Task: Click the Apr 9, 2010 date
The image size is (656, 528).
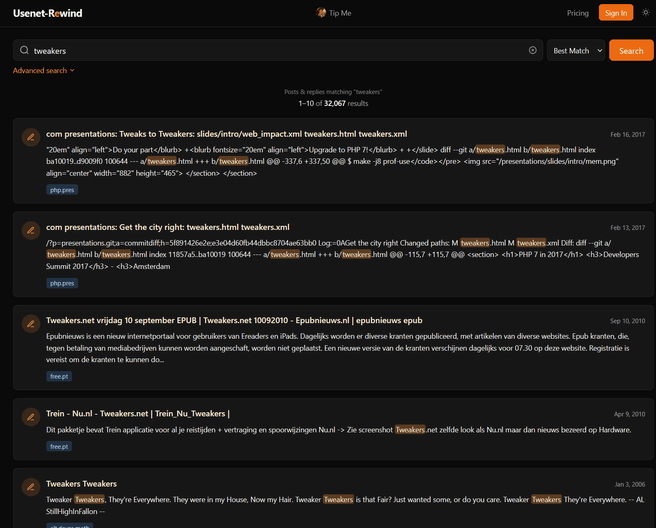Action: [629, 414]
